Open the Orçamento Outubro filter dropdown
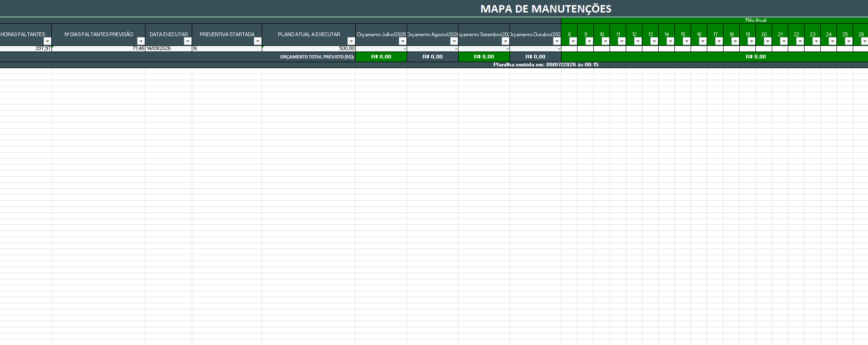The width and height of the screenshot is (868, 345). pos(557,41)
